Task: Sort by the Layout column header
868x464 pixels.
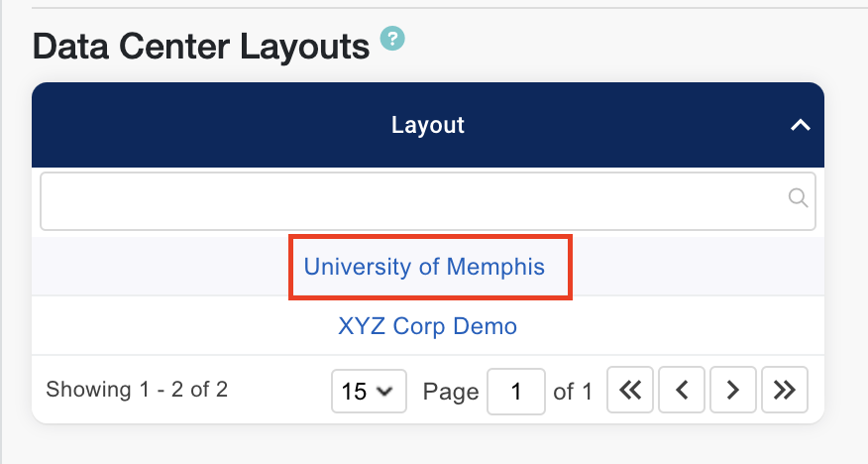Action: [x=428, y=126]
